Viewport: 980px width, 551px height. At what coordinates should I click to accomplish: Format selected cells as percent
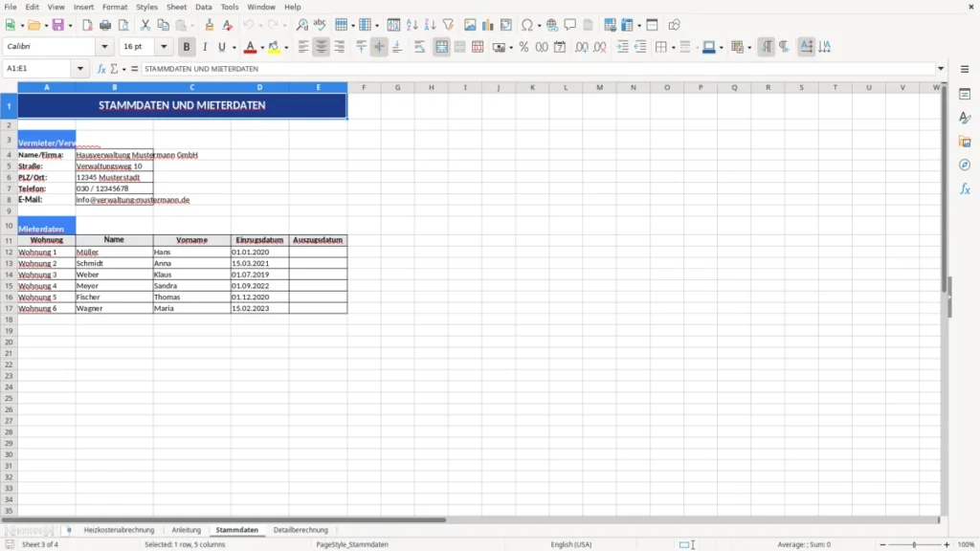(523, 47)
